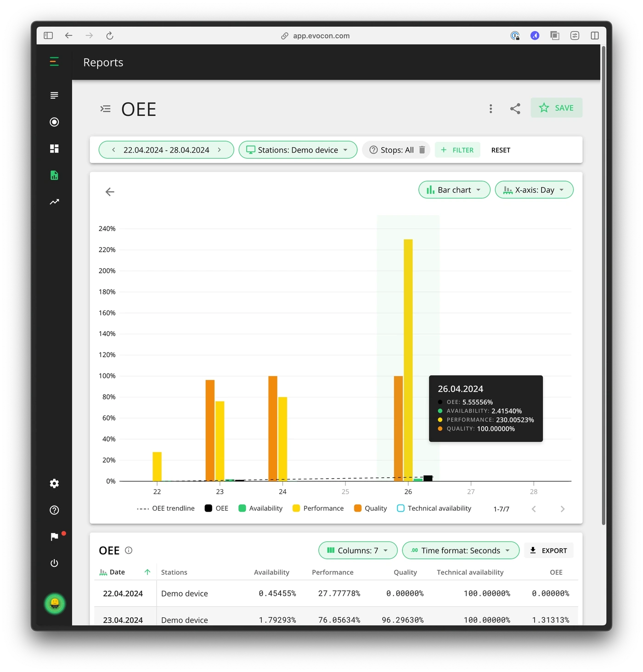Open the X-axis: Day dropdown
The image size is (643, 672).
point(534,190)
